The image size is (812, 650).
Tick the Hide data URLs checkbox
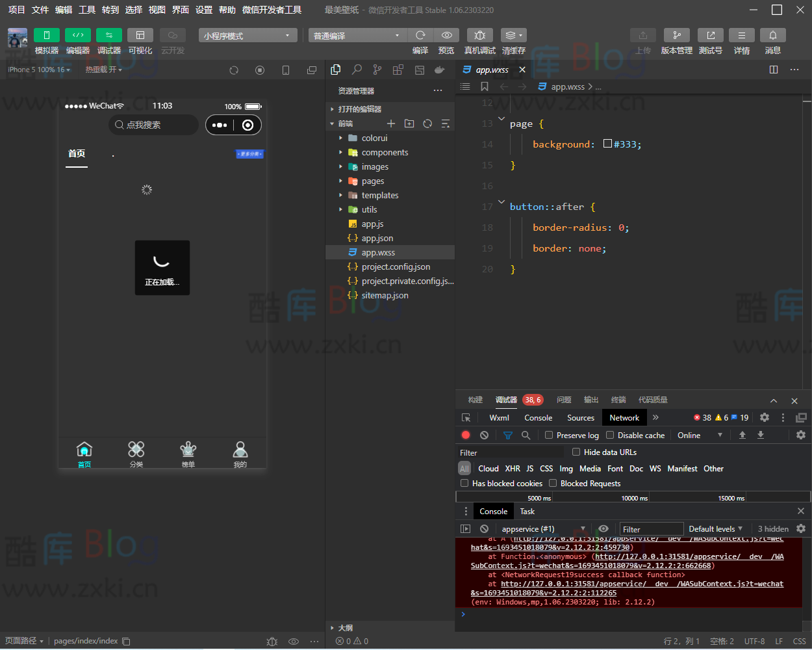point(576,452)
